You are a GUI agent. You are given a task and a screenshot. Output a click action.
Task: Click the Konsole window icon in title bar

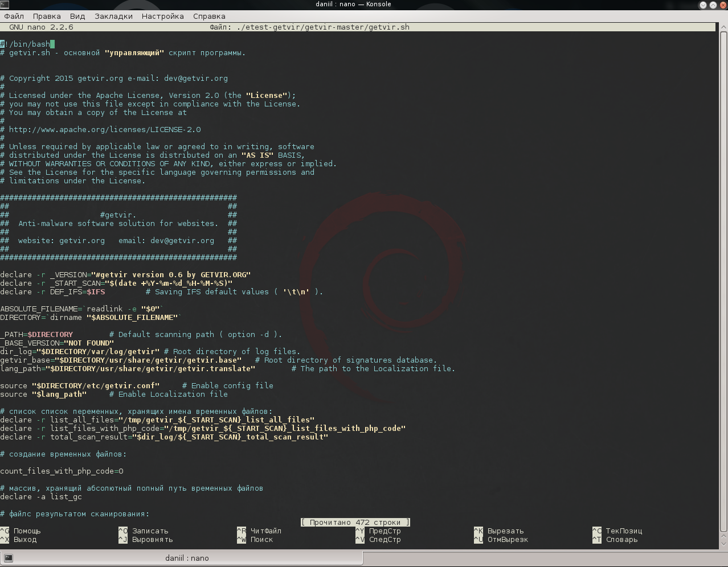5,5
